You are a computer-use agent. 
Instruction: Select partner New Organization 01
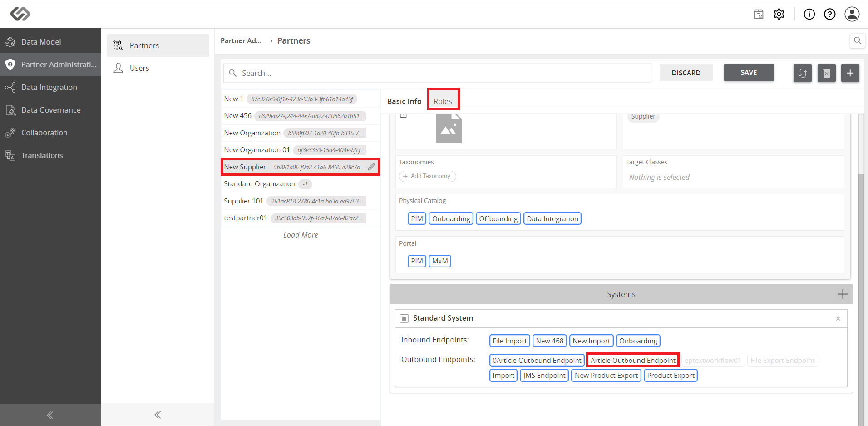pos(300,150)
